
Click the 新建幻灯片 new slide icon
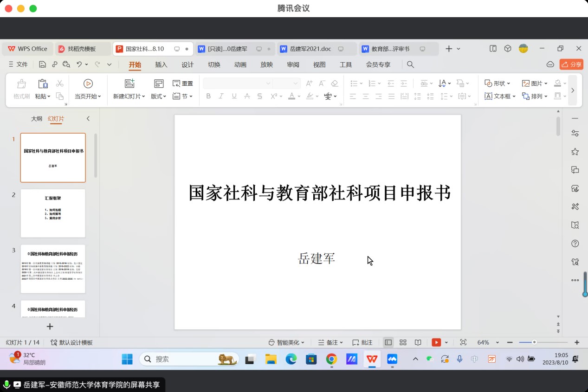(x=129, y=84)
